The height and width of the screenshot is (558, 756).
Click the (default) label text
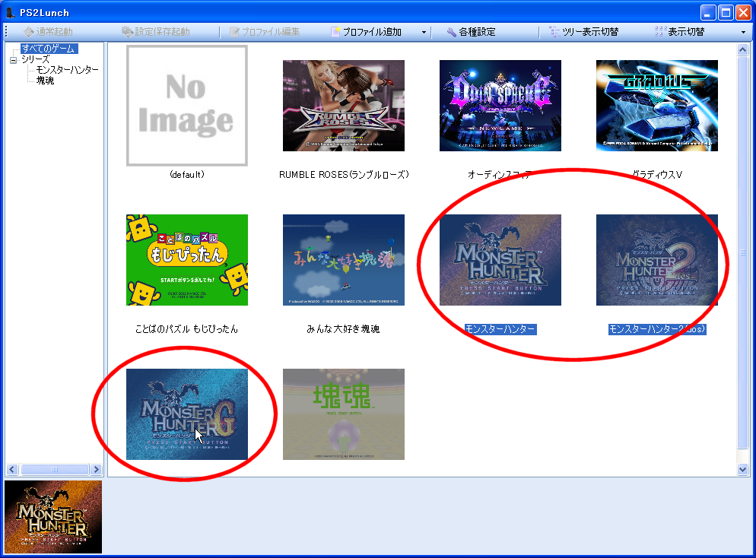click(187, 174)
